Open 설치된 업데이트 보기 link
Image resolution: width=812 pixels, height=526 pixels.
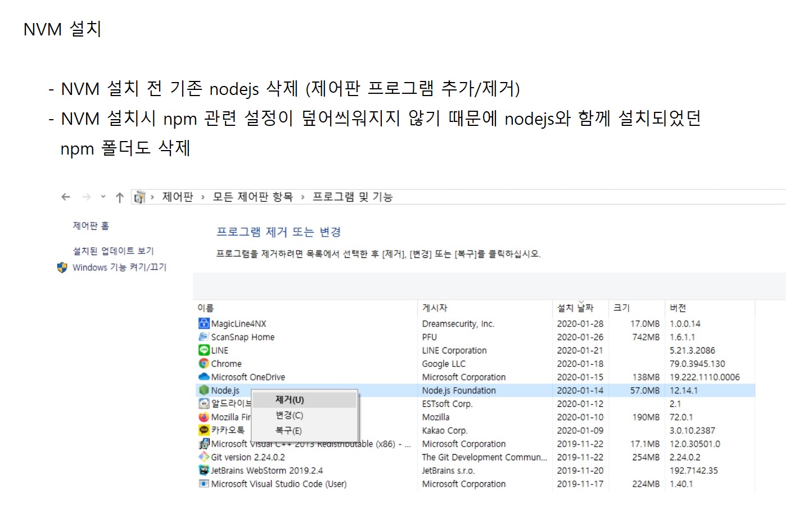113,251
